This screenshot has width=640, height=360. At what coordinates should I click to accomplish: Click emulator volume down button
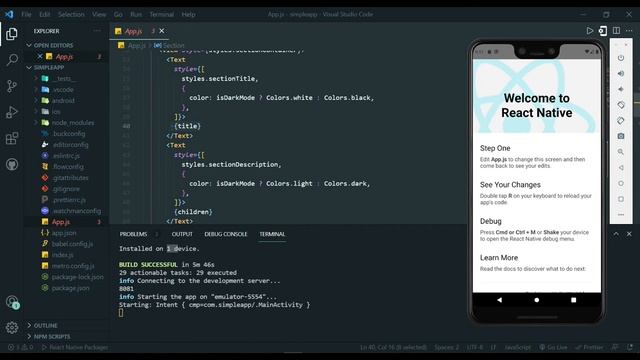(x=621, y=89)
